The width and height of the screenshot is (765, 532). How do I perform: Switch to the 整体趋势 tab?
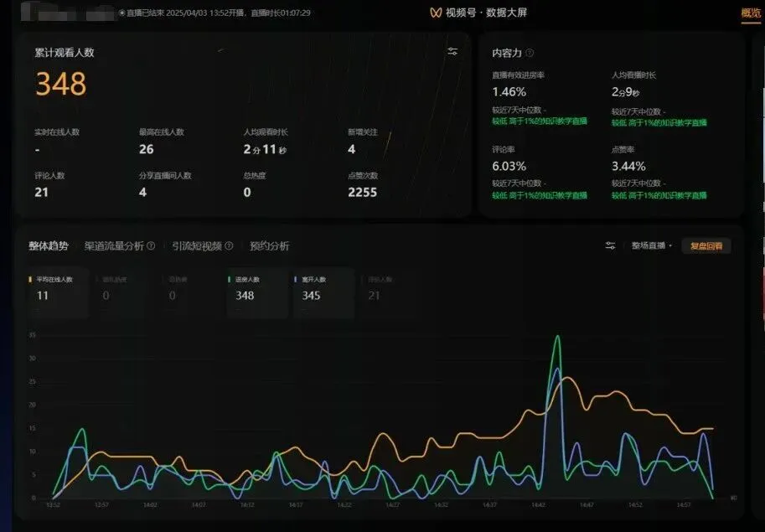point(49,245)
